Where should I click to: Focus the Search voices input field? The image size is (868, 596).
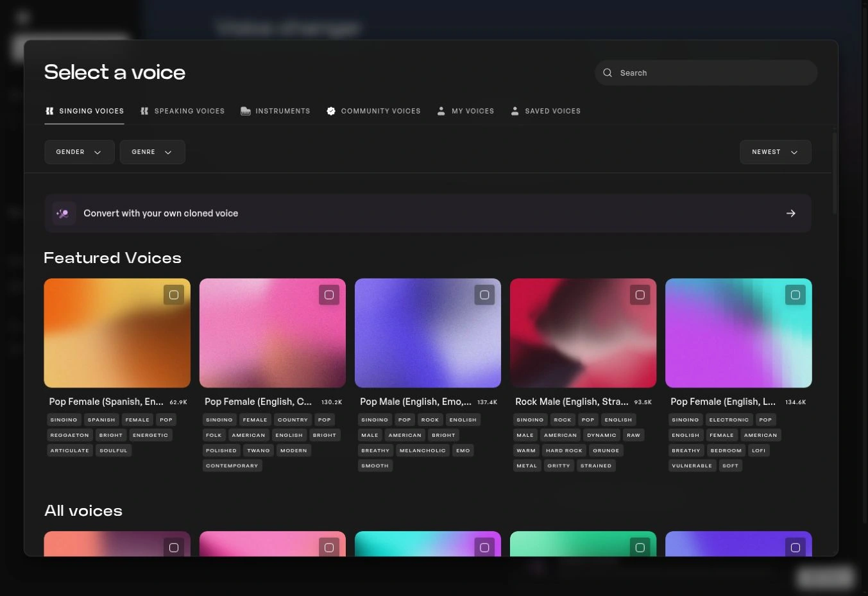[706, 73]
